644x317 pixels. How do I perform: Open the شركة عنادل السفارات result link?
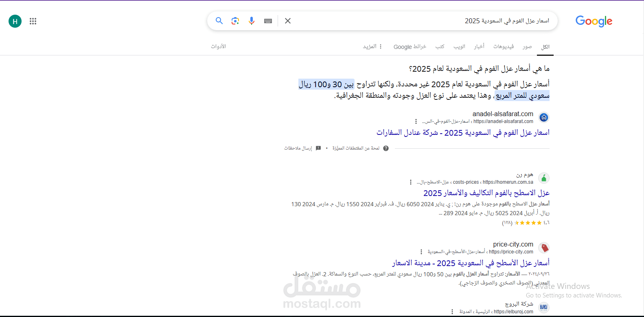coord(463,133)
